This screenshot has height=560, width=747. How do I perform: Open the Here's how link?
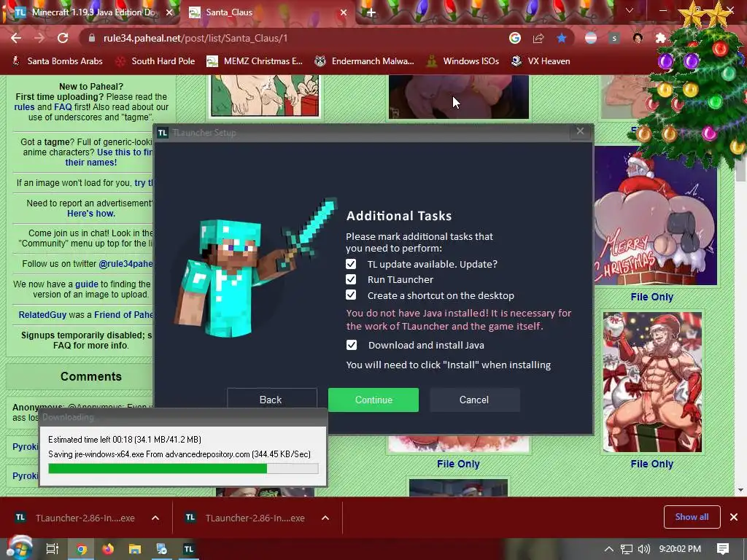coord(91,214)
